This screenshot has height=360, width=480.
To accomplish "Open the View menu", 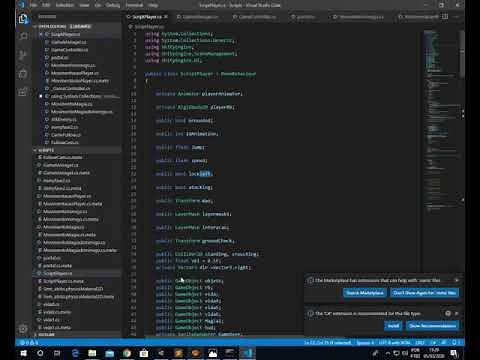I will coord(84,5).
